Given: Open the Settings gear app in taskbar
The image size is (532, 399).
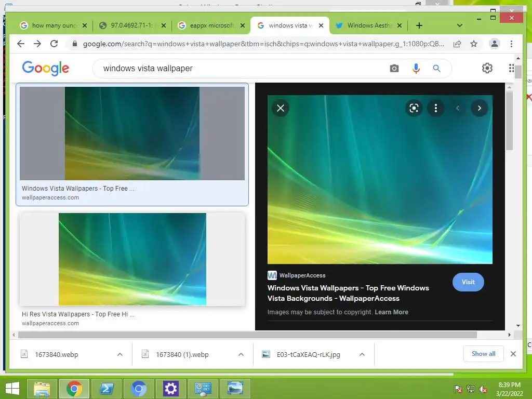Looking at the screenshot, I should click(x=170, y=389).
